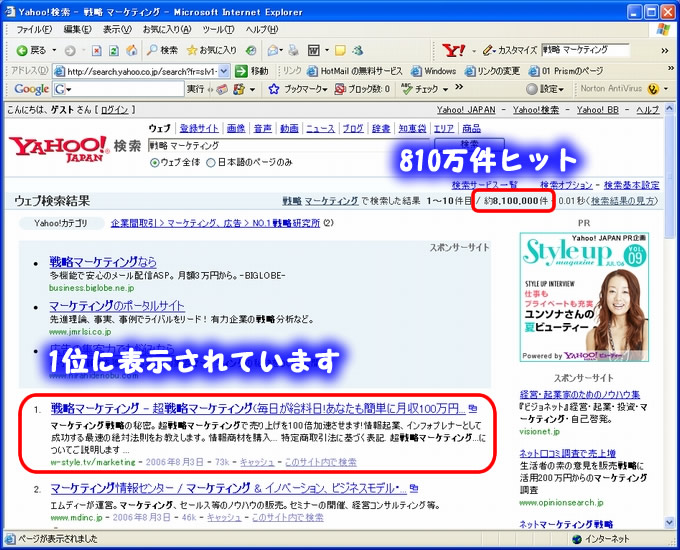
Task: Click the Google Bookmarks (ブックマーク) star
Action: 273,89
